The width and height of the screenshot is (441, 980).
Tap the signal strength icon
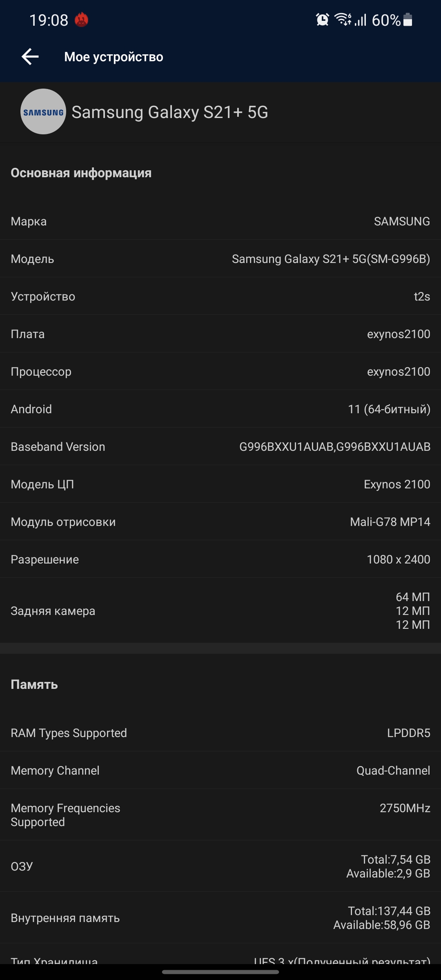click(360, 20)
